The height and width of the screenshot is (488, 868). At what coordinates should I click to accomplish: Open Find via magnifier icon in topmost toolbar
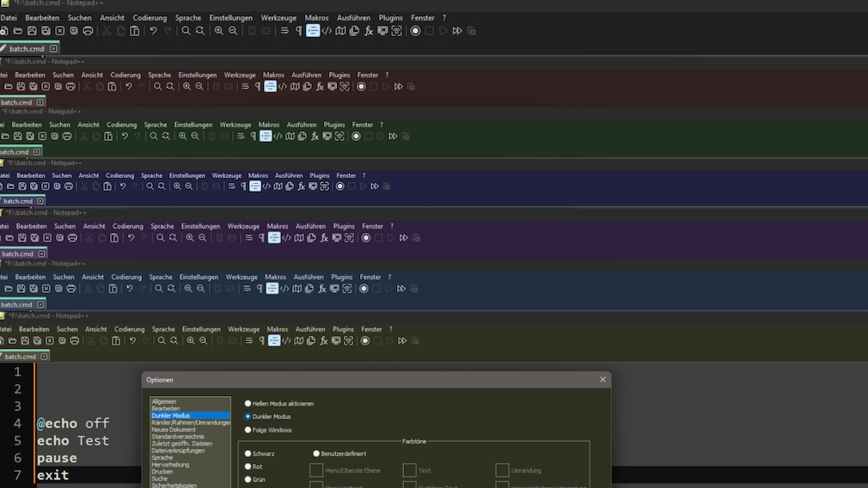[186, 31]
